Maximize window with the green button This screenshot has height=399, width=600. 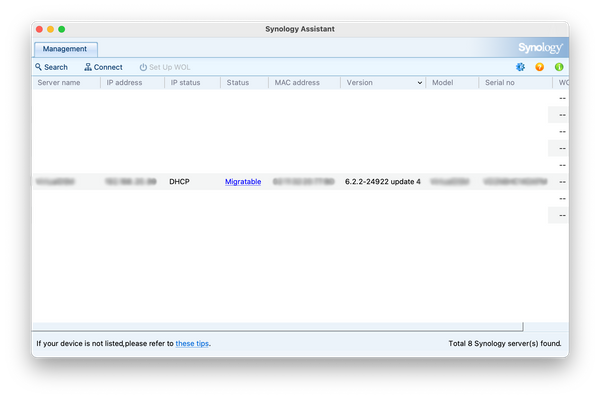pos(62,29)
